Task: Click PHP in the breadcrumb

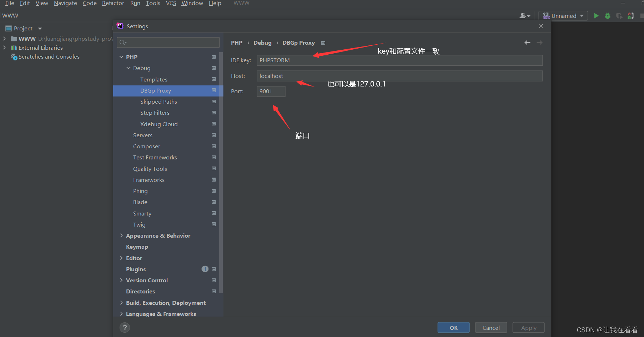Action: click(x=237, y=43)
